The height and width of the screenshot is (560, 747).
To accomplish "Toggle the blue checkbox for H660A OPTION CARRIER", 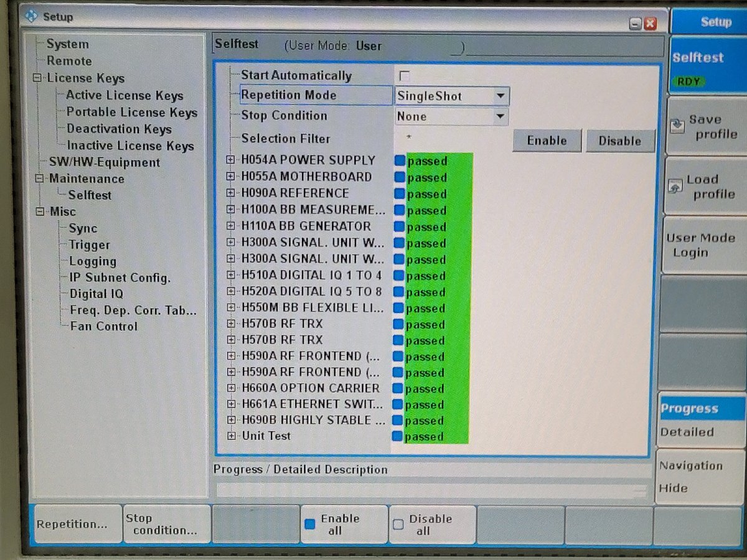I will click(398, 388).
